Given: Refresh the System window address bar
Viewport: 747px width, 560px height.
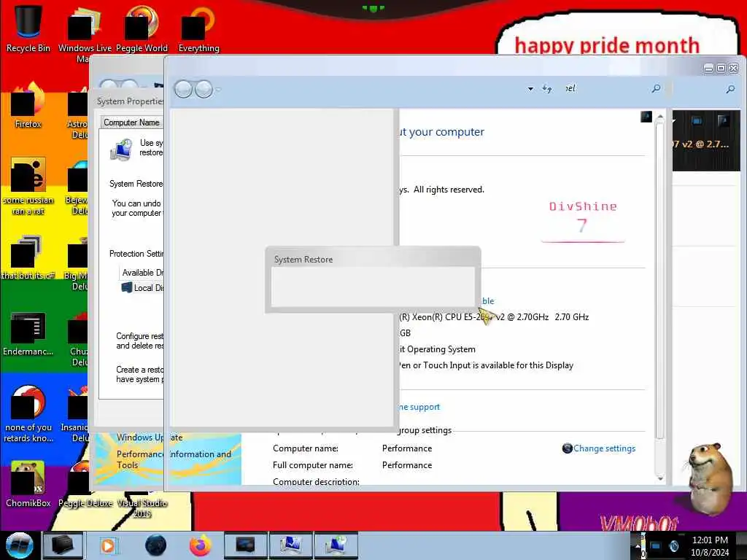Looking at the screenshot, I should (x=547, y=88).
